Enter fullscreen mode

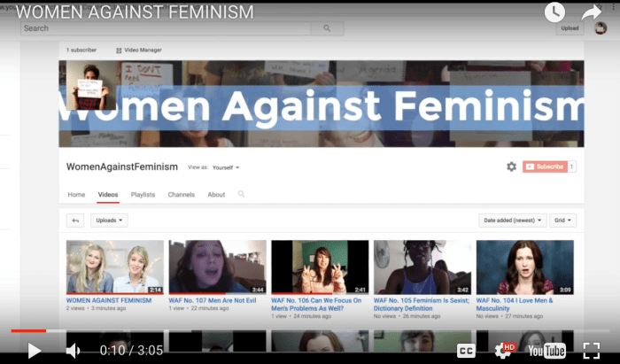tap(592, 351)
